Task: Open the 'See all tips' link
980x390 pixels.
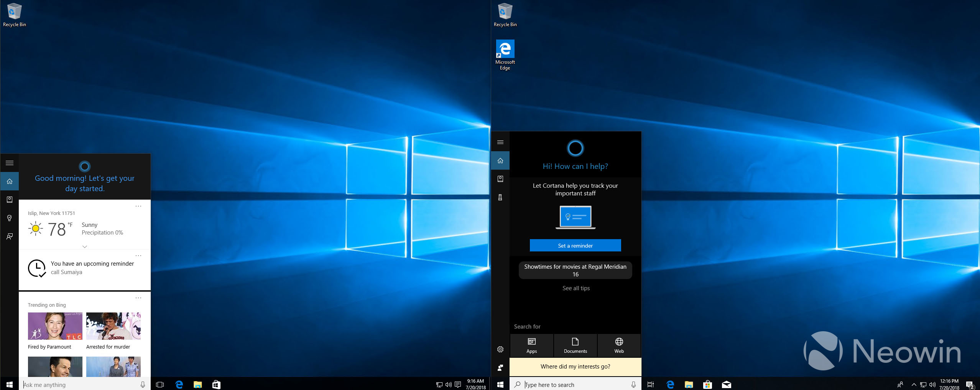Action: 576,288
